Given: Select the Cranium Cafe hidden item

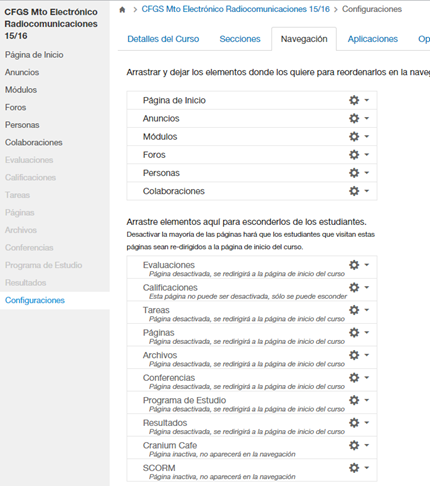Looking at the screenshot, I should [x=252, y=448].
